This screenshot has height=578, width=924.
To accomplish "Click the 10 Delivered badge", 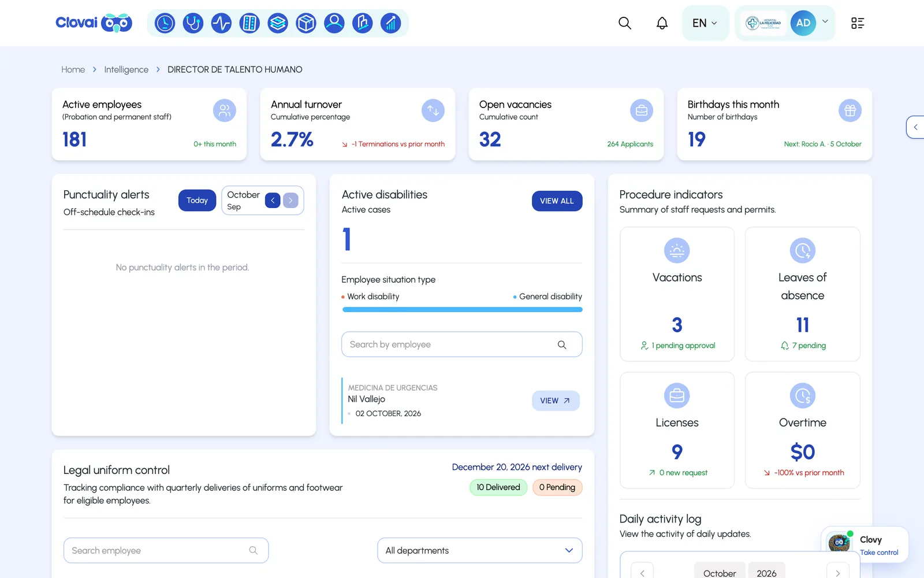I will (498, 487).
